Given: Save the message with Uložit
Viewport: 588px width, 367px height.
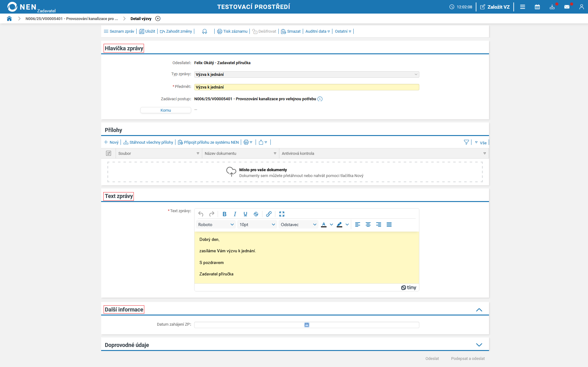Looking at the screenshot, I should (x=147, y=31).
